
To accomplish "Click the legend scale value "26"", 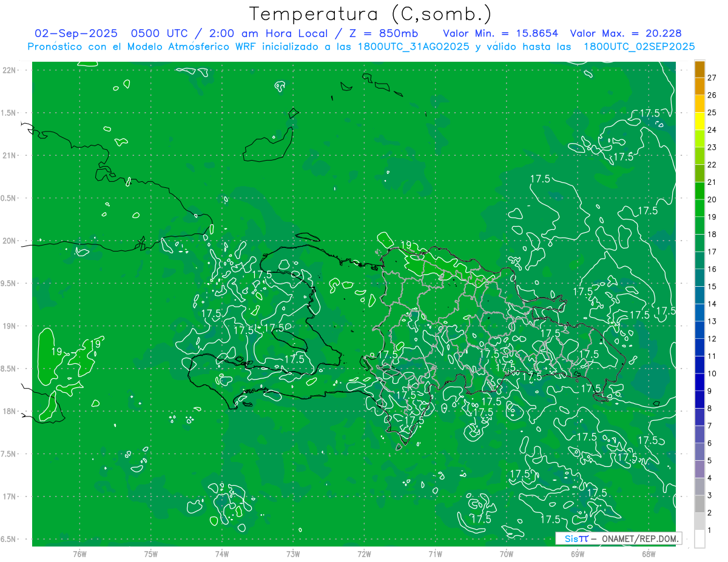I will (712, 95).
